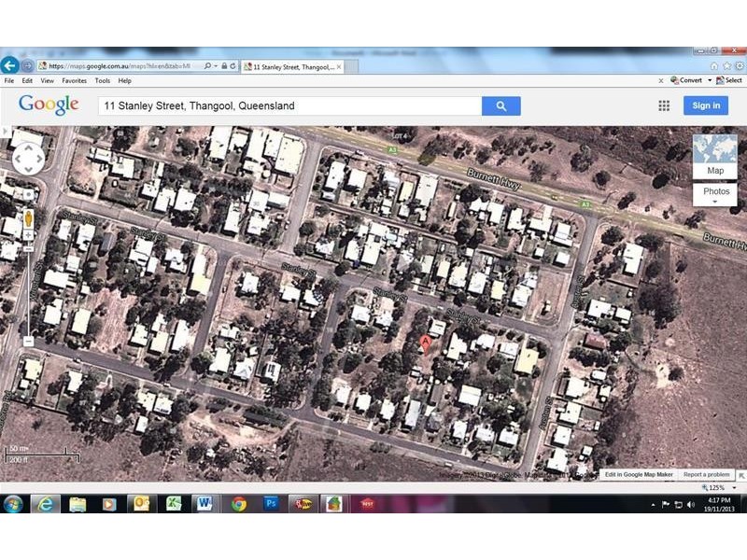The image size is (747, 560).
Task: Click the refresh icon in the address bar
Action: [x=233, y=66]
